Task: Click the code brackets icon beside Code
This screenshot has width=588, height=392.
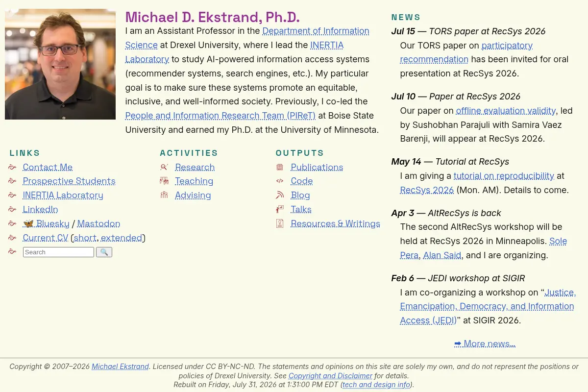Action: [280, 181]
